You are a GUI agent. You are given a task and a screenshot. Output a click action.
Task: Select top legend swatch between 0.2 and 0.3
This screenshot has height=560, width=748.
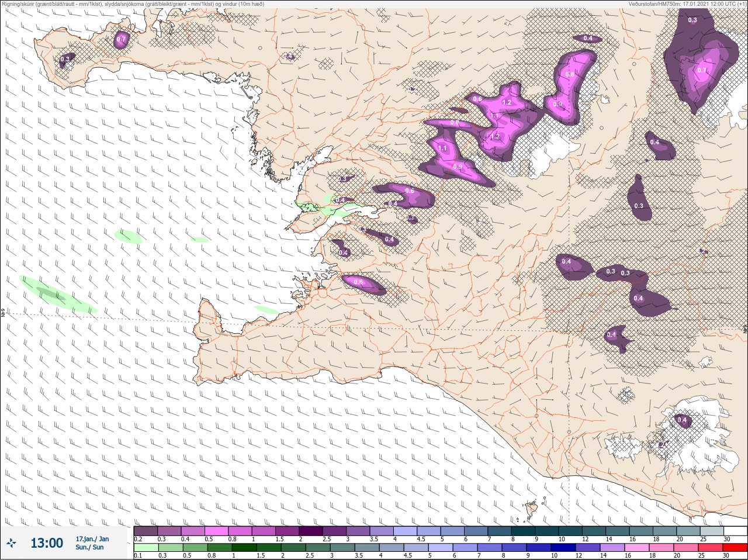pos(146,531)
